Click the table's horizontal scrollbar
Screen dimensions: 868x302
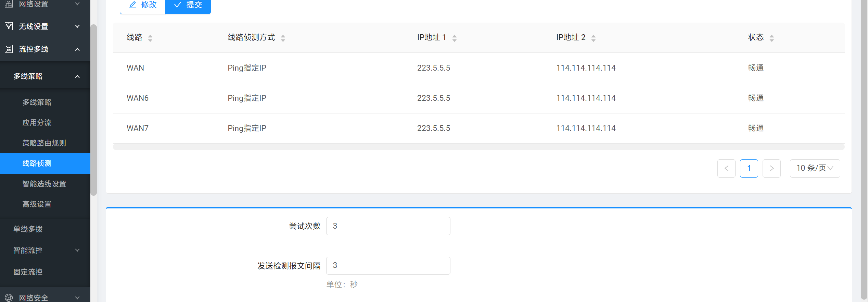pyautogui.click(x=478, y=147)
